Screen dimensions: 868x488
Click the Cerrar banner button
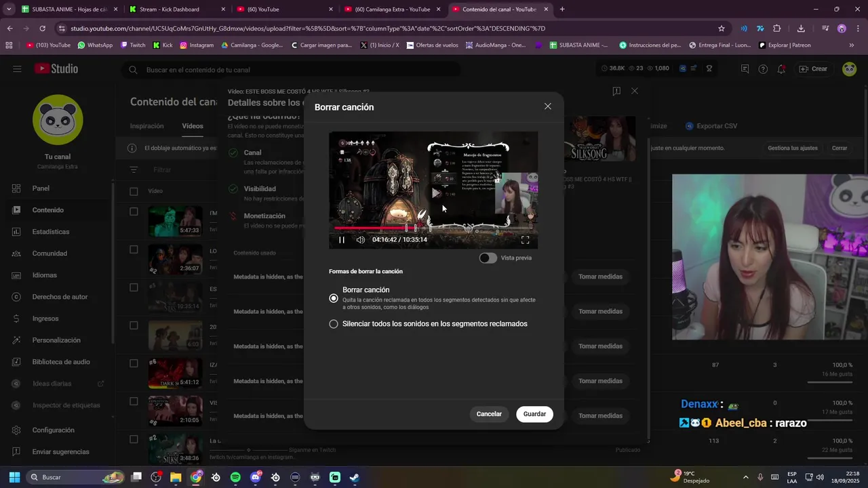[840, 148]
